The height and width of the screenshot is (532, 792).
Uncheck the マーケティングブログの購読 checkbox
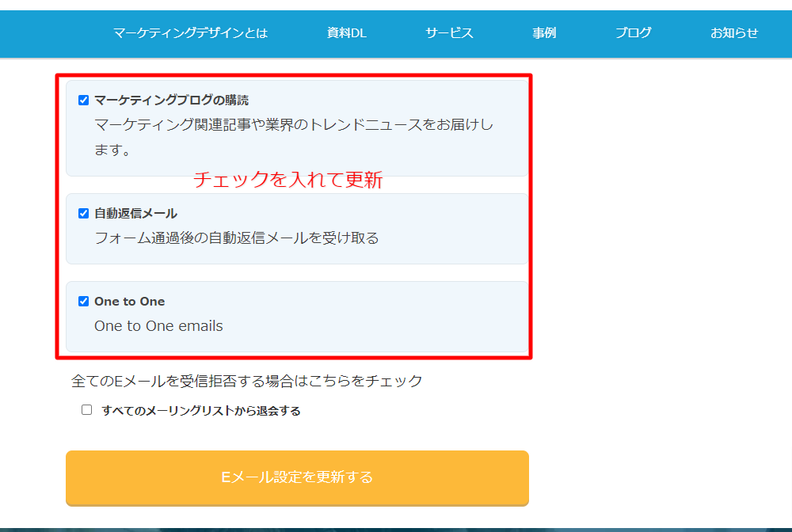(83, 101)
